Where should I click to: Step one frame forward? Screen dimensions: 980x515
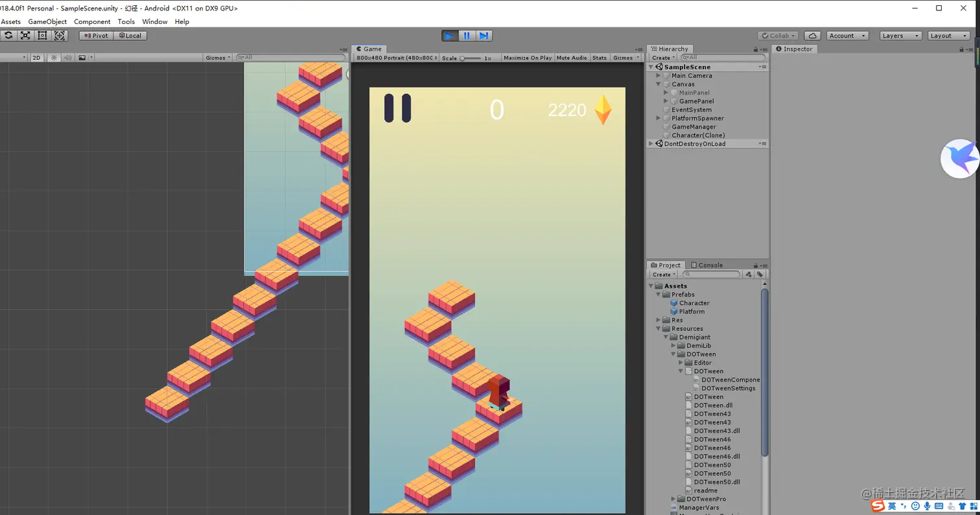coord(484,36)
